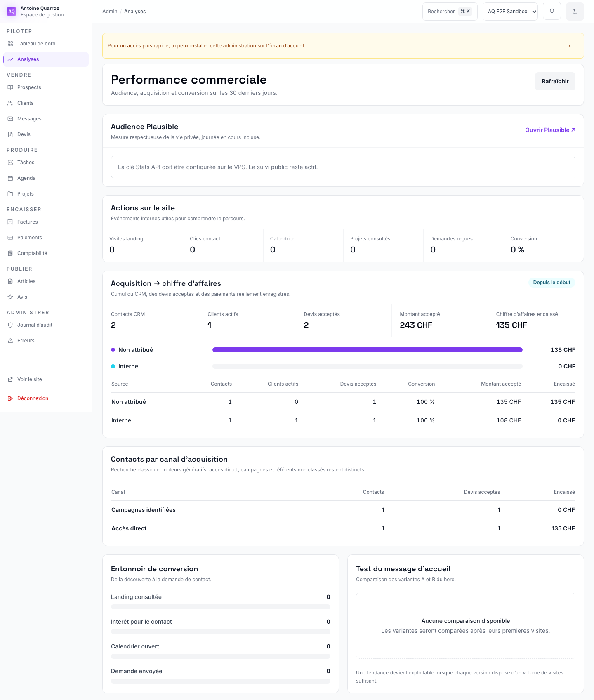Open notifications with the bell icon
This screenshot has height=700, width=594.
552,11
